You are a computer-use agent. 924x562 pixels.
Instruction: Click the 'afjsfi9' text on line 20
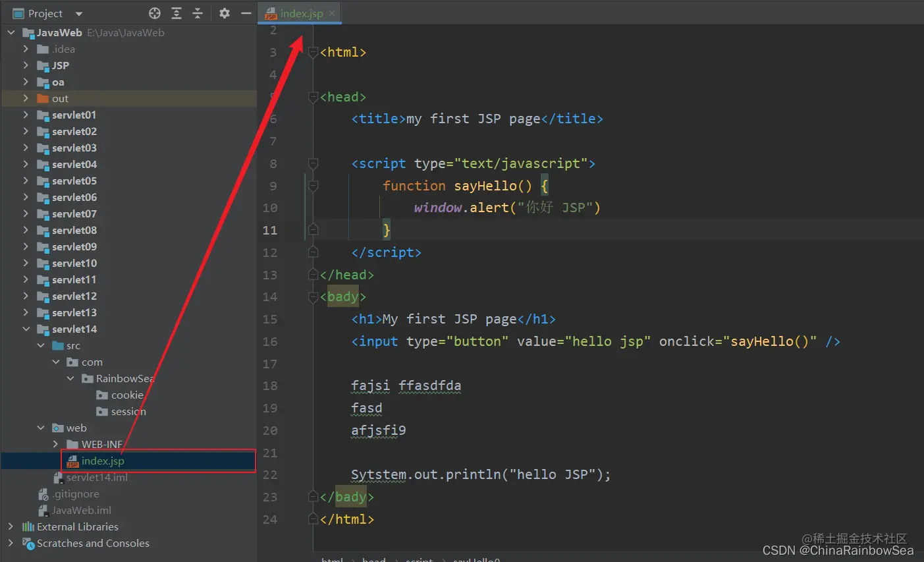coord(379,430)
